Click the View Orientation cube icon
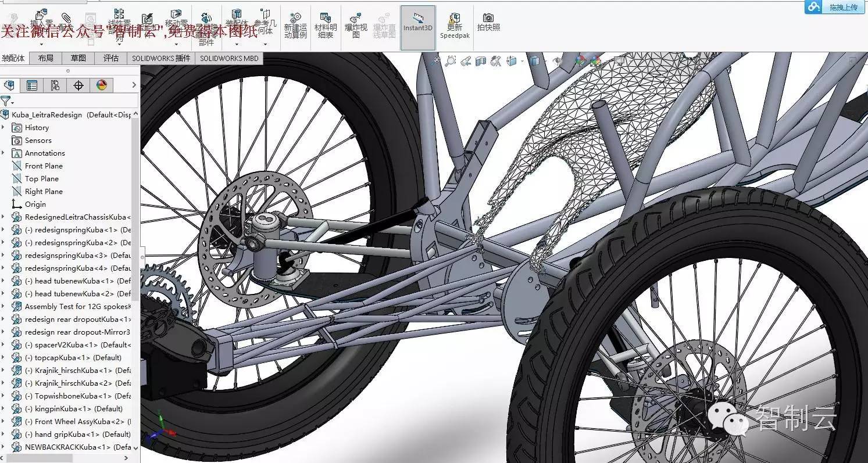Viewport: 868px width, 463px height. pos(512,61)
